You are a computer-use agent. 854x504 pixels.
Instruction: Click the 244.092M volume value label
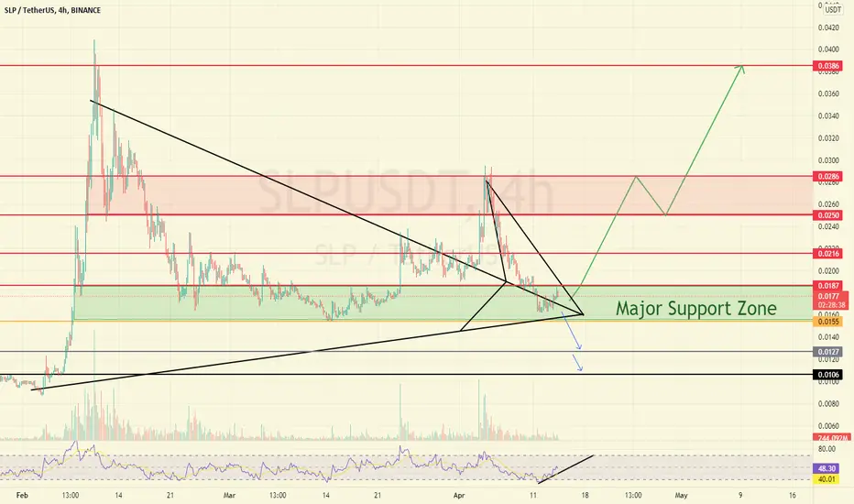point(831,437)
